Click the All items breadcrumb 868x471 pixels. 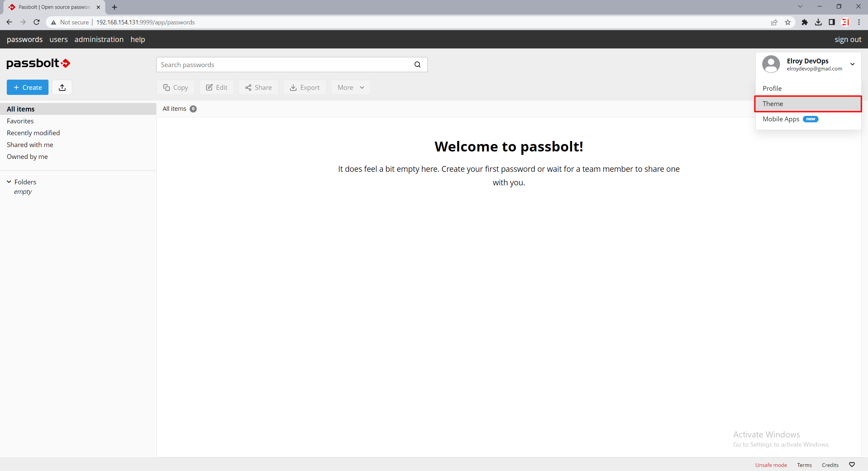click(174, 109)
